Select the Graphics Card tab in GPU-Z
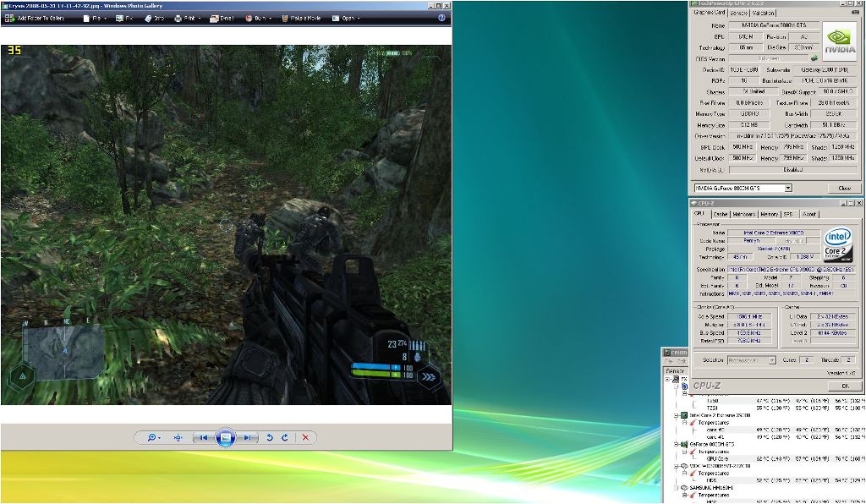This screenshot has width=866, height=504. [x=710, y=12]
